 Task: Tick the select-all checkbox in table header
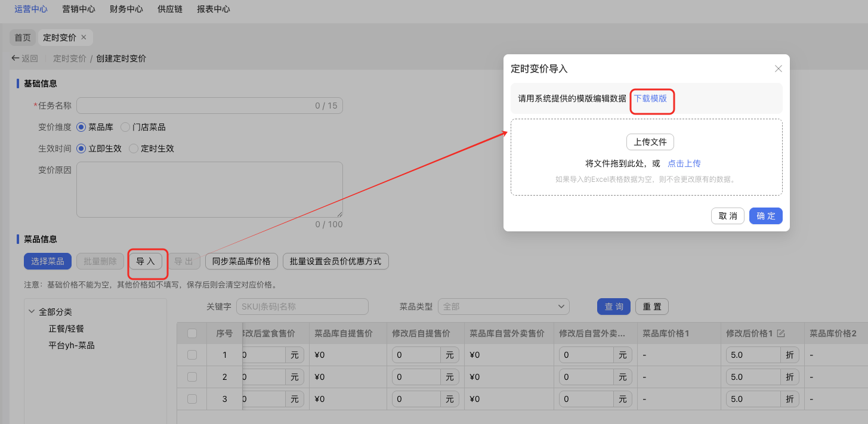[x=192, y=333]
